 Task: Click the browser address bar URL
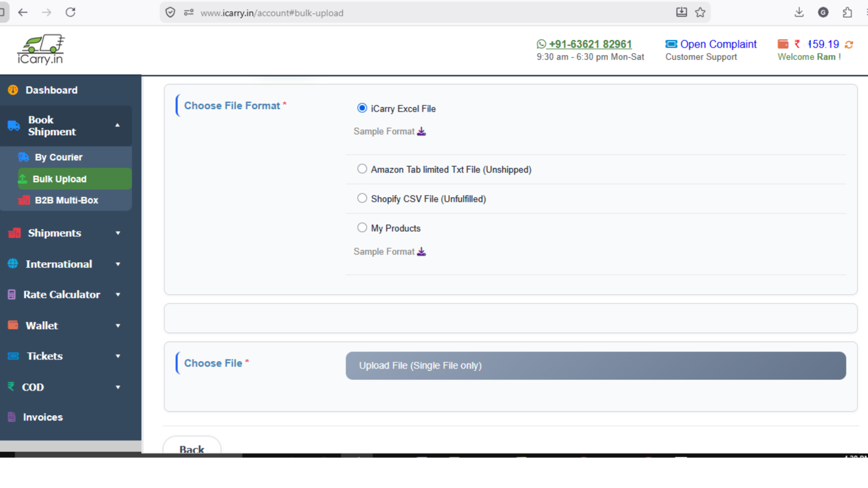tap(272, 13)
